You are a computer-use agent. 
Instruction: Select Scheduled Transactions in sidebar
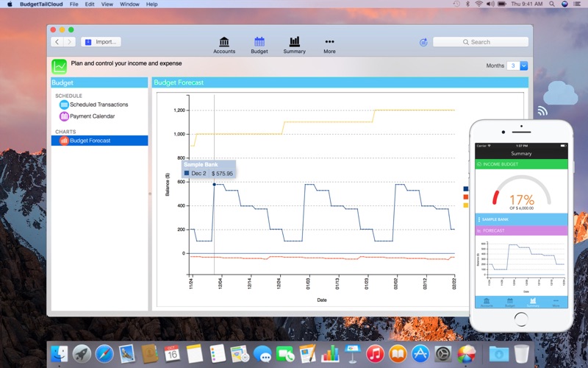tap(98, 105)
